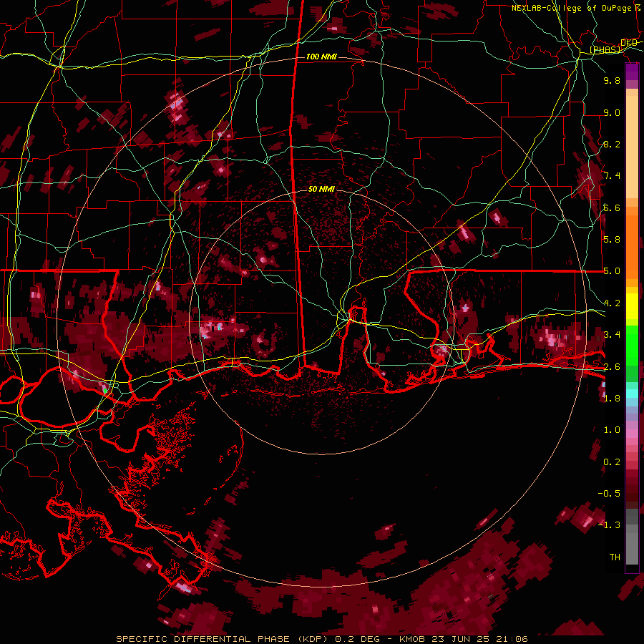644x644 pixels.
Task: Click the '7.4' color scale value
Action: click(612, 176)
